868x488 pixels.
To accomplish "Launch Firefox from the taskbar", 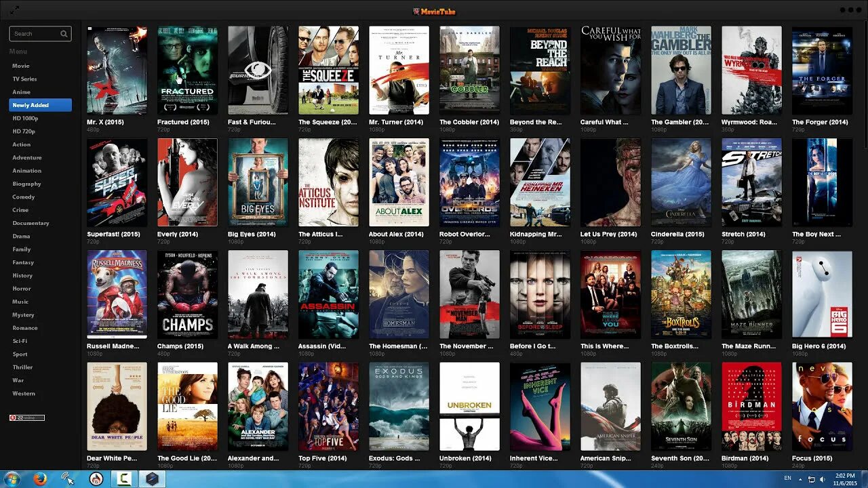I will tap(40, 479).
